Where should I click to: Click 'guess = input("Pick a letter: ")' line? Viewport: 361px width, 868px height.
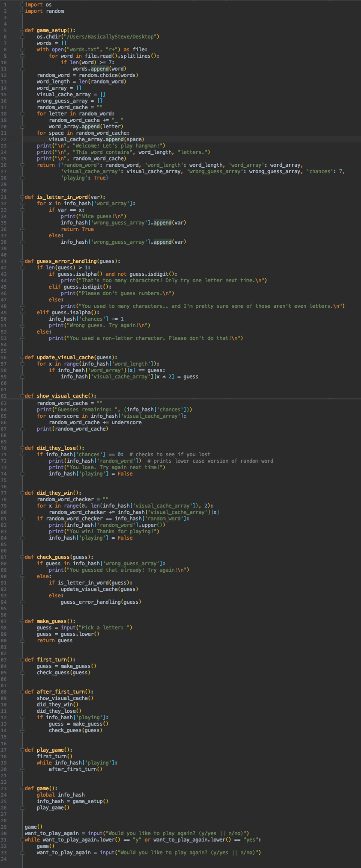(x=84, y=628)
